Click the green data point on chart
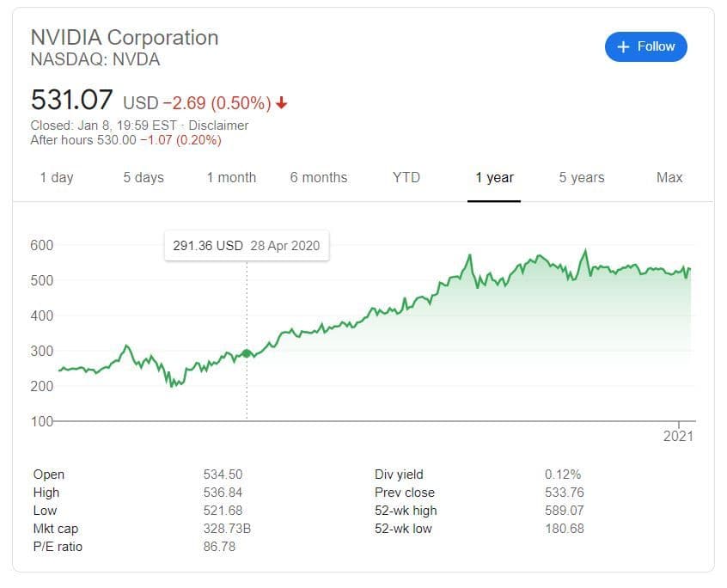 [x=247, y=353]
